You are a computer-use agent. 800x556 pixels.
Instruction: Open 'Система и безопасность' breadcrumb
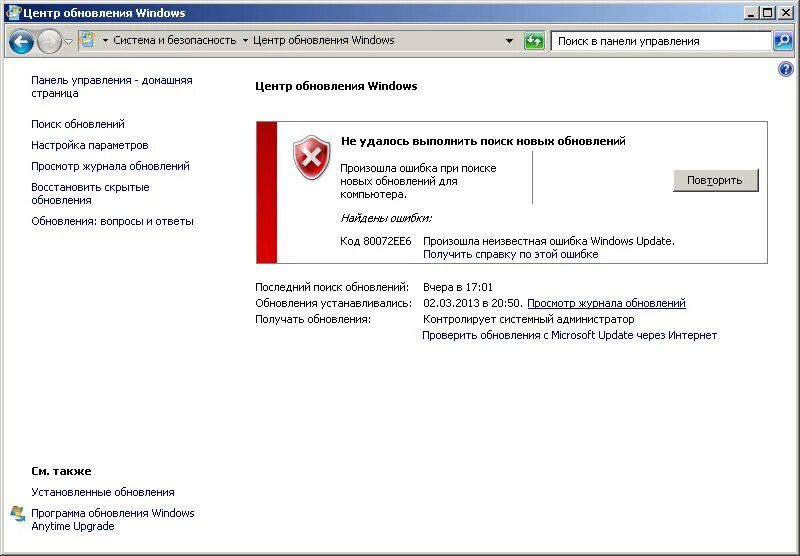174,40
